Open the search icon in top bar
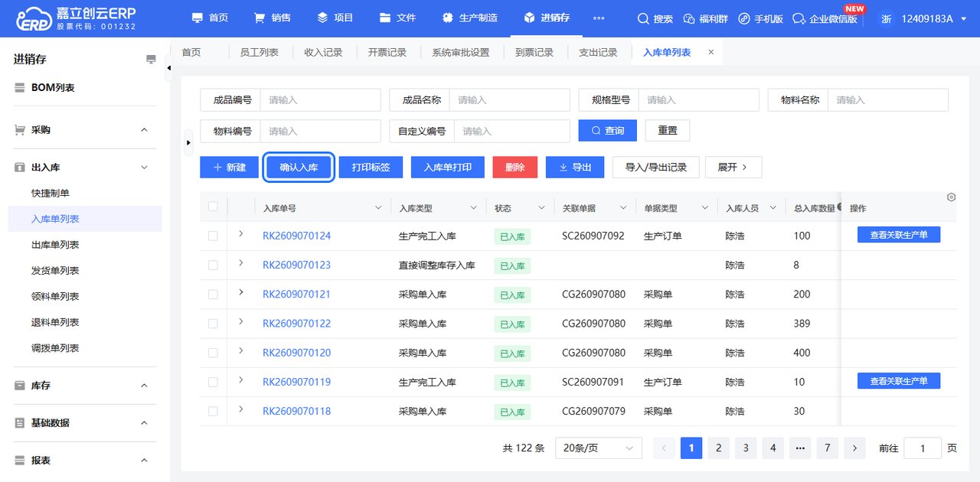Viewport: 980px width, 482px height. coord(643,18)
